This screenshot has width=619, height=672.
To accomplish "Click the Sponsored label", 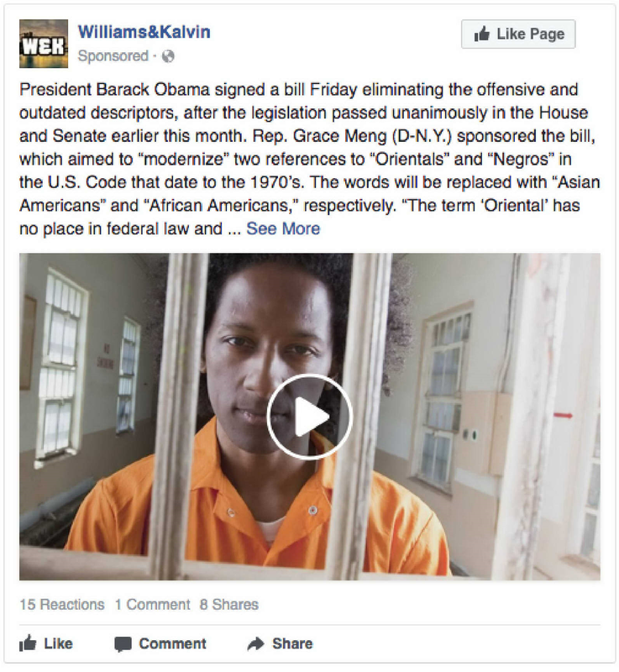I will pos(113,56).
